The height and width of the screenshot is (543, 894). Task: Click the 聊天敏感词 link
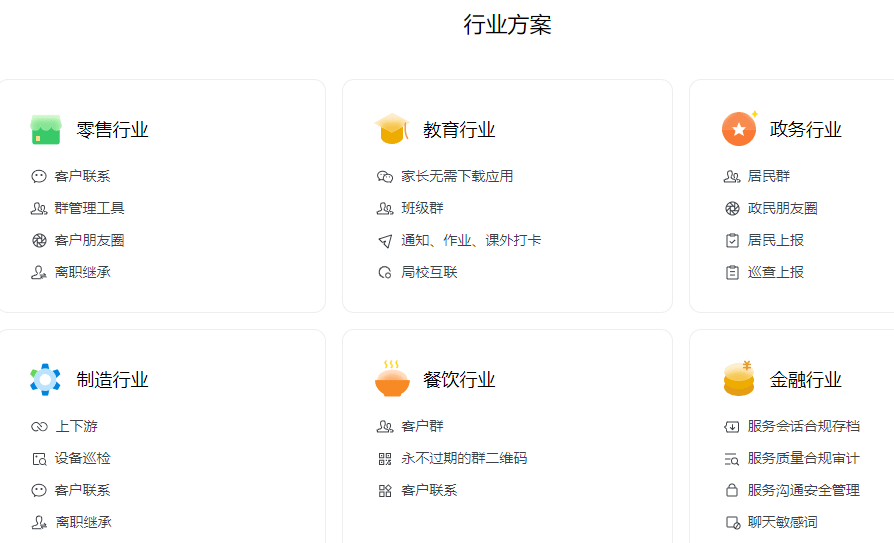[x=783, y=522]
